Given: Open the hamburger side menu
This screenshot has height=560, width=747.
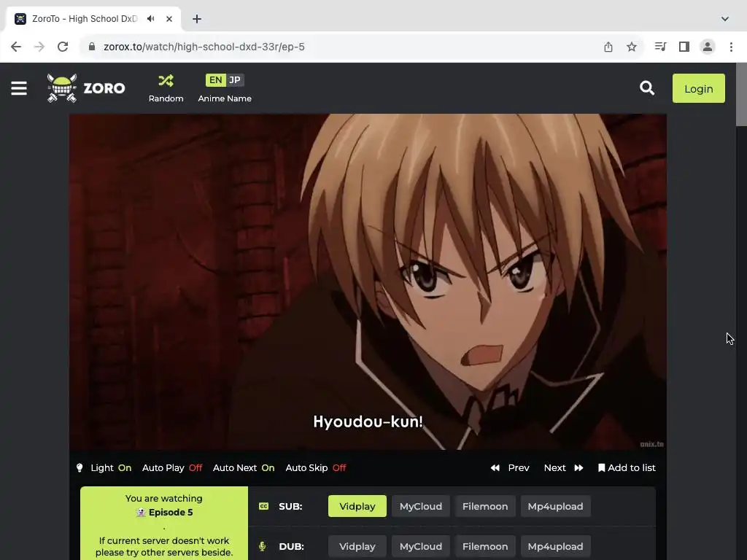Looking at the screenshot, I should [x=19, y=88].
